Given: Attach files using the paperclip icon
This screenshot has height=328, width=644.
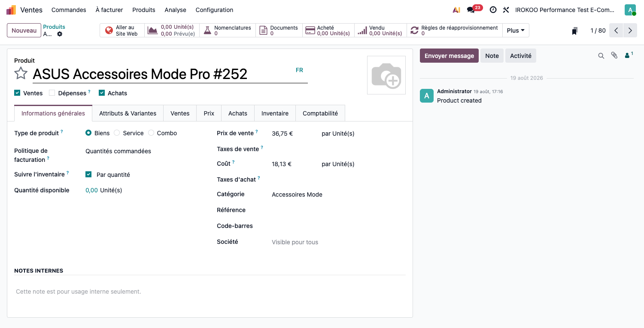Looking at the screenshot, I should (x=614, y=55).
